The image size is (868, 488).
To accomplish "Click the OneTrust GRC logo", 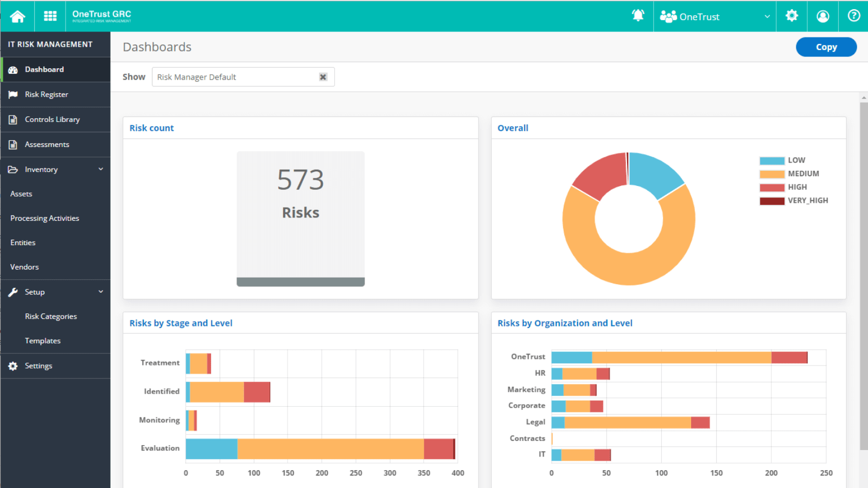I will click(102, 16).
